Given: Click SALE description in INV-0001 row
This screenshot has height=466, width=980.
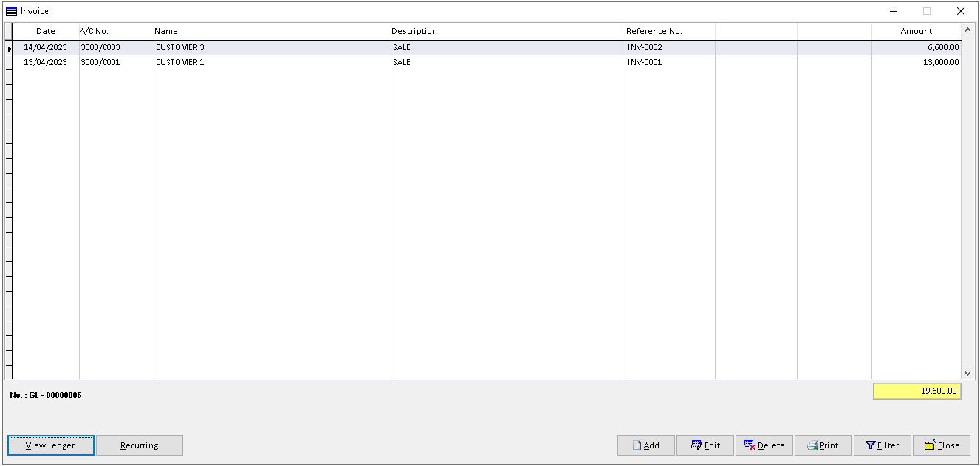Looking at the screenshot, I should [508, 62].
